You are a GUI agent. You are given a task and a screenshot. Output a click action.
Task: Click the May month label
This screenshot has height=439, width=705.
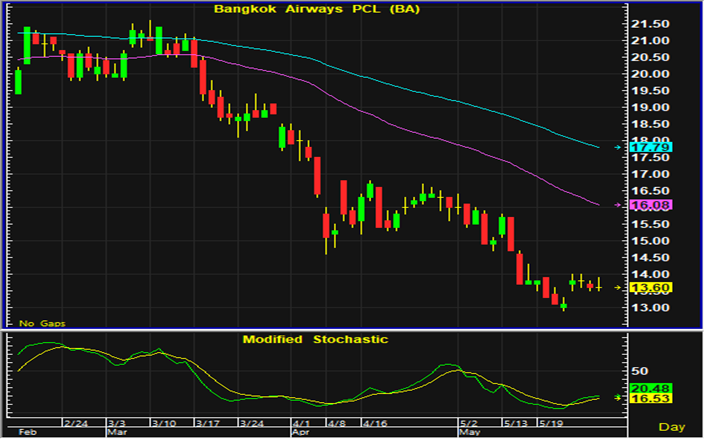pyautogui.click(x=469, y=432)
